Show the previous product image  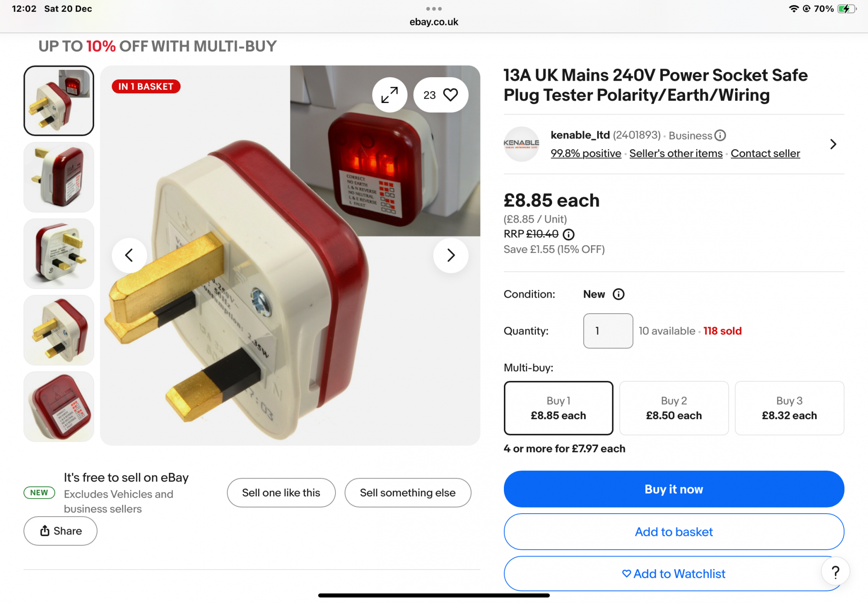(129, 255)
